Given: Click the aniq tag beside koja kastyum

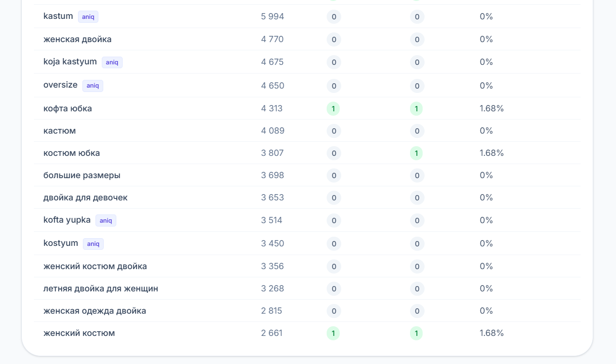Looking at the screenshot, I should click(112, 62).
